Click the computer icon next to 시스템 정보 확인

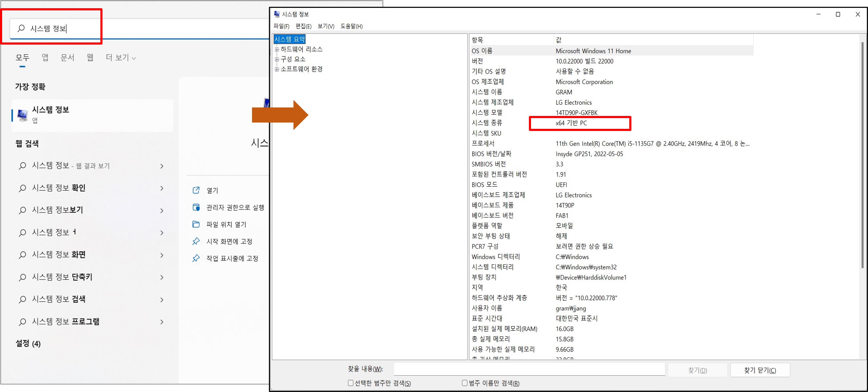click(22, 188)
